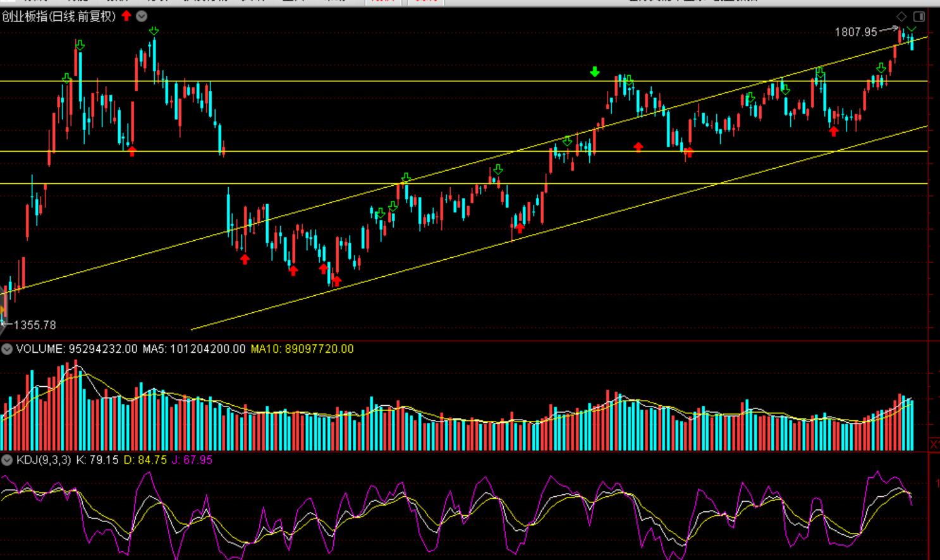Click the red X icon at volume panel corner
Viewport: 940px width, 560px height.
934,445
